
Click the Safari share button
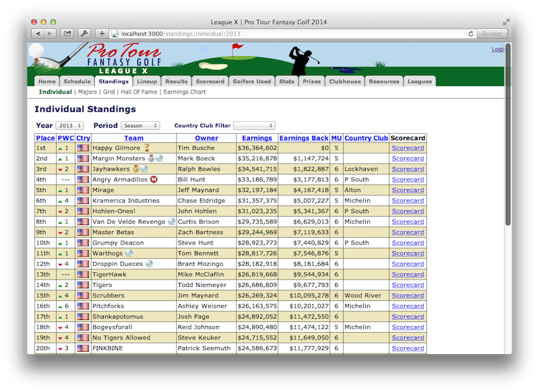click(67, 33)
